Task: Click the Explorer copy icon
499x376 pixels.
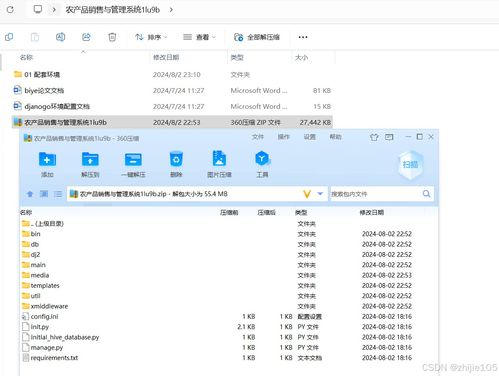Action: point(9,37)
